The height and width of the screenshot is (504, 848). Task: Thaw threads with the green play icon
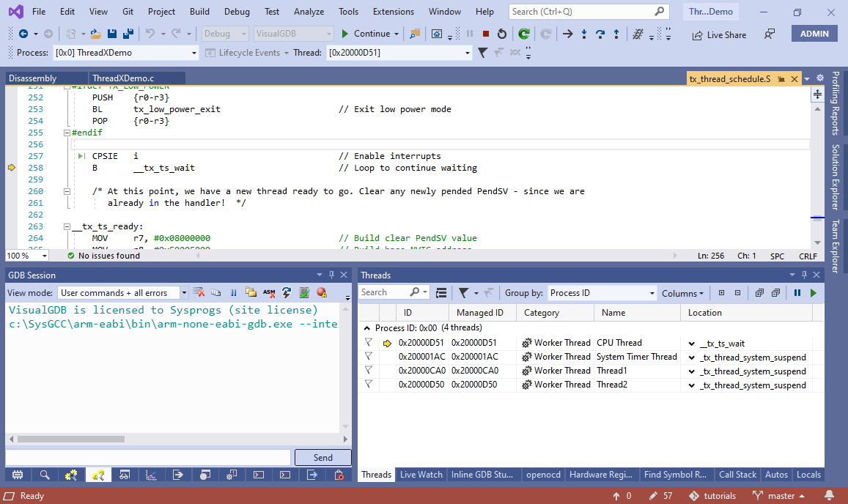pos(814,292)
